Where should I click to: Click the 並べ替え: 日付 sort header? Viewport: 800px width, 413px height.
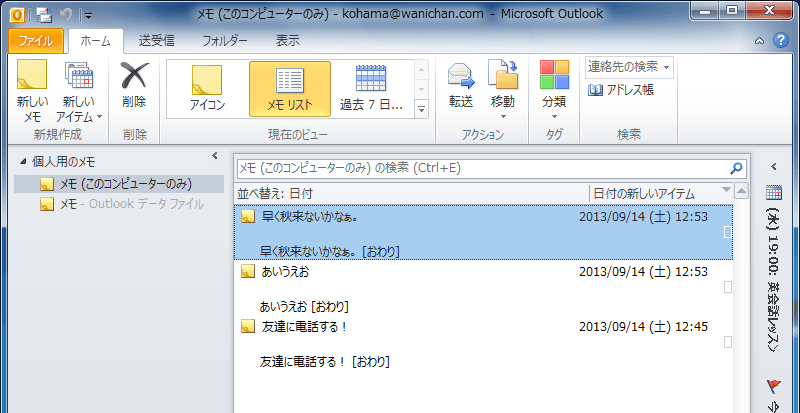point(275,193)
